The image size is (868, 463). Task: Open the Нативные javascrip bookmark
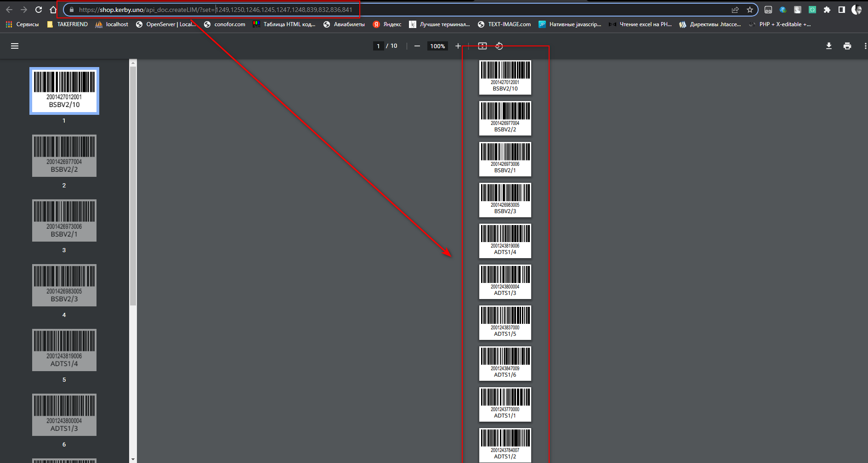point(570,24)
